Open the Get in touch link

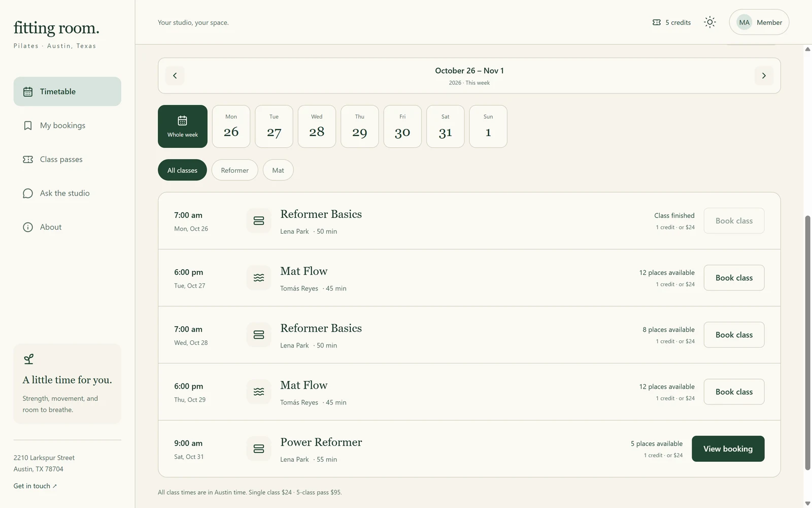[x=35, y=486]
